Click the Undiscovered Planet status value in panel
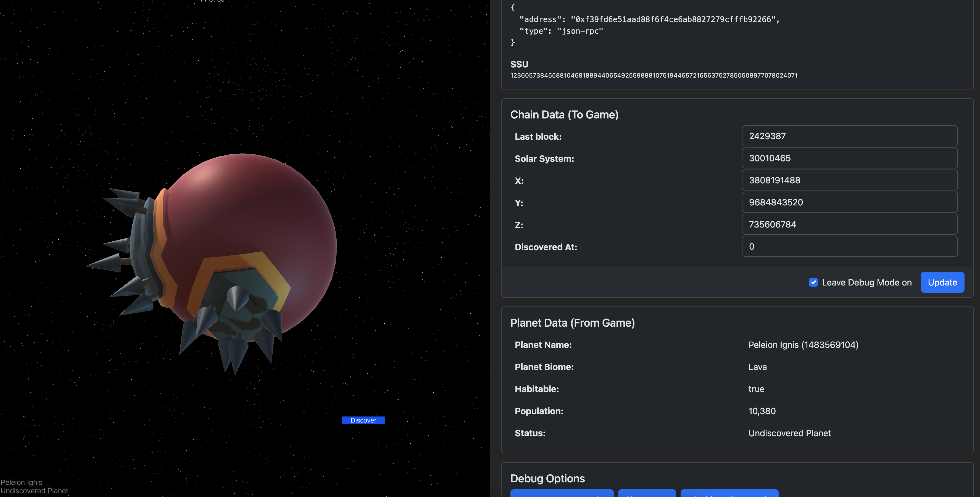The width and height of the screenshot is (980, 497). [x=789, y=433]
